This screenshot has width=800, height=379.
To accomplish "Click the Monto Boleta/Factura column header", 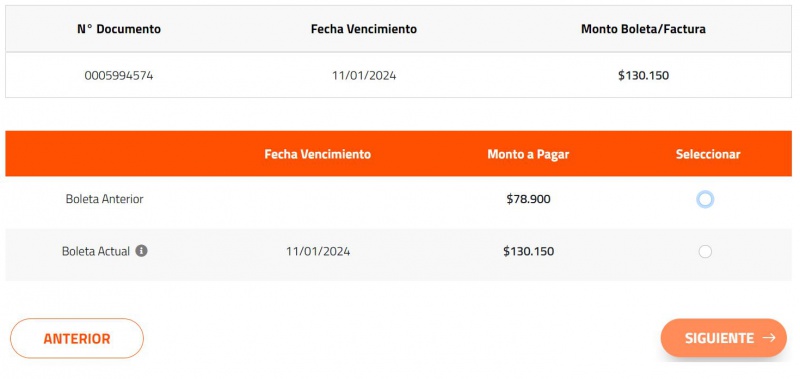I will click(643, 29).
